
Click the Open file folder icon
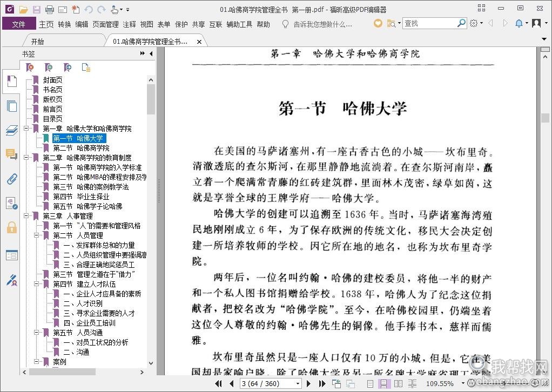point(24,10)
